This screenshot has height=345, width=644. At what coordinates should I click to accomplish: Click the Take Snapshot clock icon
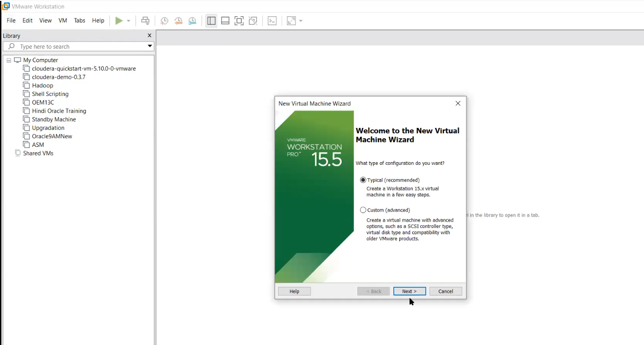164,21
